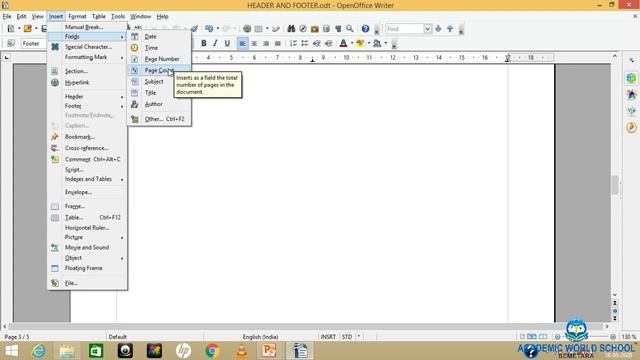Insert a Comment from the menu
Image resolution: width=640 pixels, height=360 pixels.
click(x=87, y=159)
